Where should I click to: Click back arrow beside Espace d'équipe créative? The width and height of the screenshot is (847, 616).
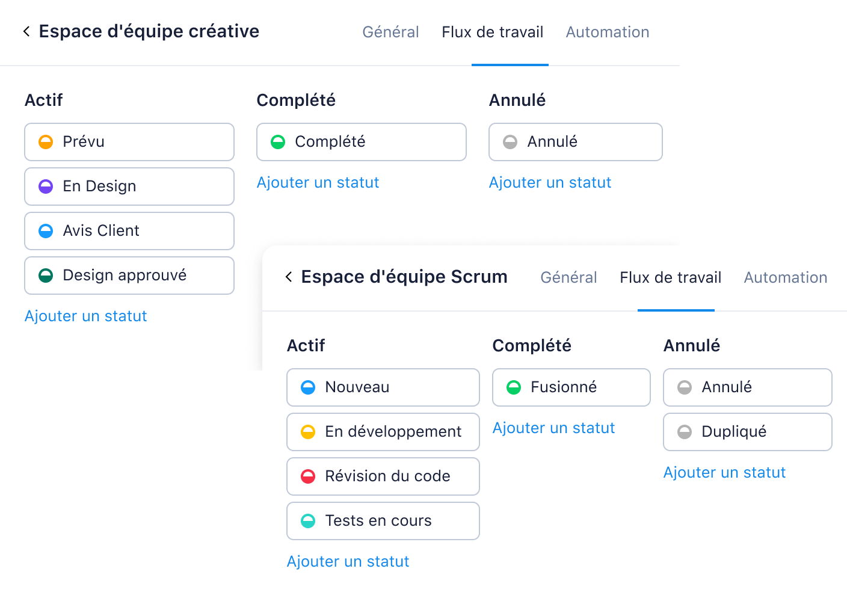pos(25,31)
